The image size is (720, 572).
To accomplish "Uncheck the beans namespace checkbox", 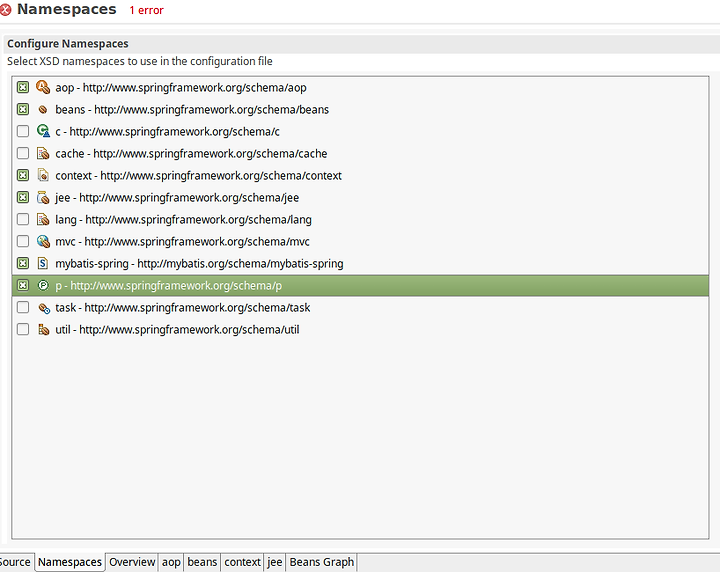I will tap(23, 109).
